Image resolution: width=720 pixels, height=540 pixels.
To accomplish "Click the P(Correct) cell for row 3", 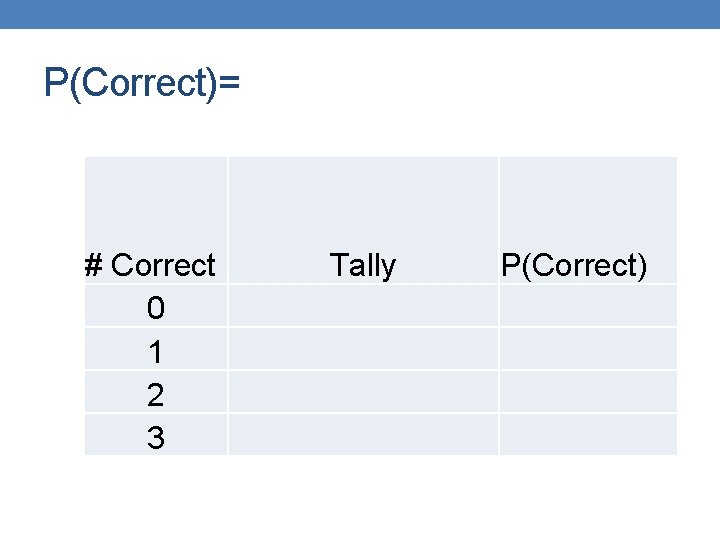I will 588,435.
